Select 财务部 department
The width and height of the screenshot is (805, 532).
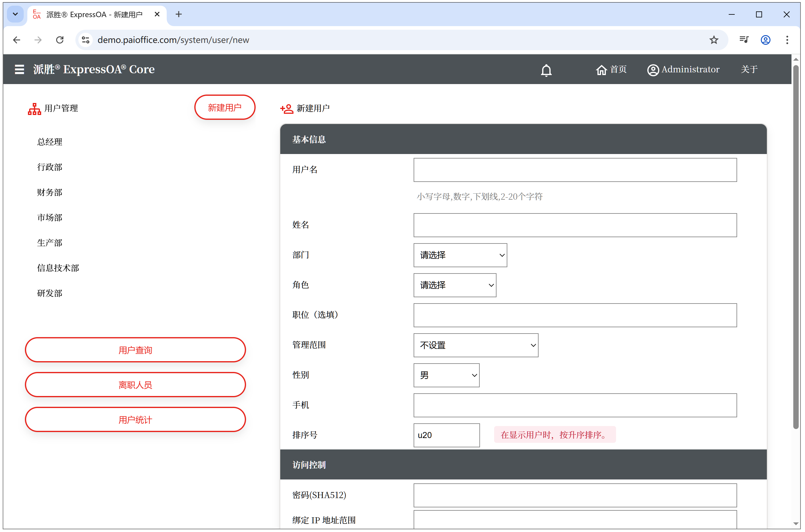coord(50,192)
